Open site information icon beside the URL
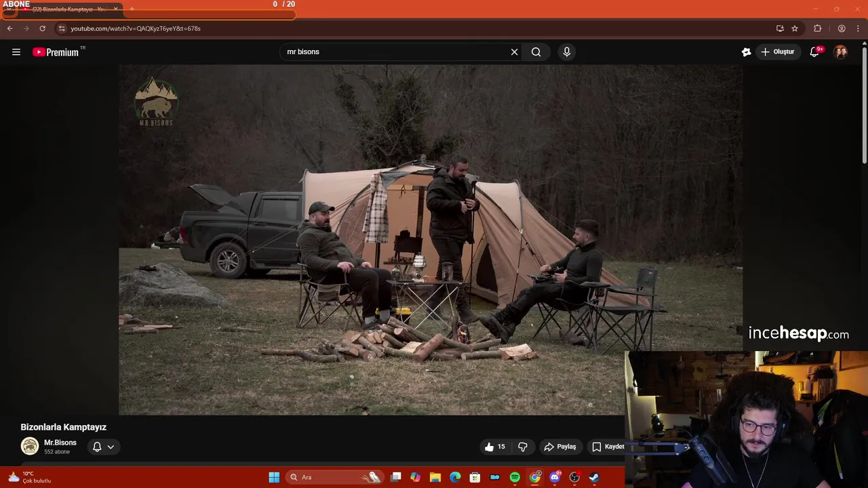 click(x=61, y=28)
